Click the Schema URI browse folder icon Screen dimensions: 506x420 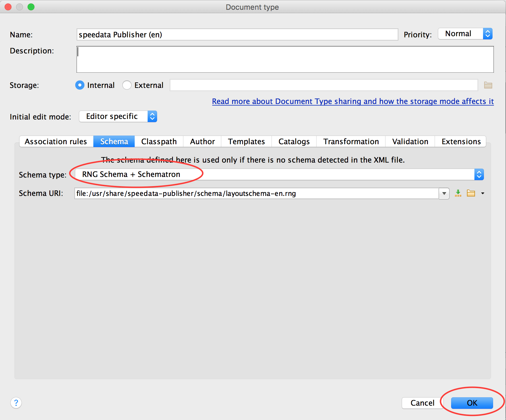pyautogui.click(x=471, y=193)
